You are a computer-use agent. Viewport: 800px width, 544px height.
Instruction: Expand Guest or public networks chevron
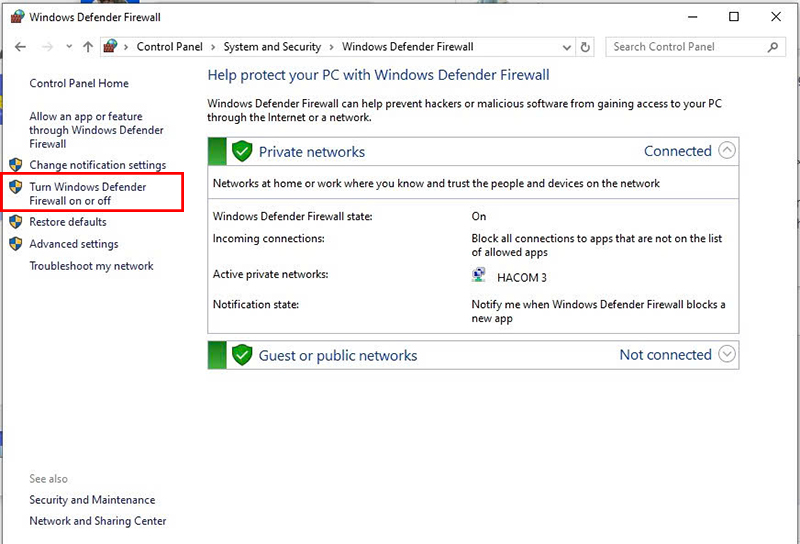[x=727, y=354]
